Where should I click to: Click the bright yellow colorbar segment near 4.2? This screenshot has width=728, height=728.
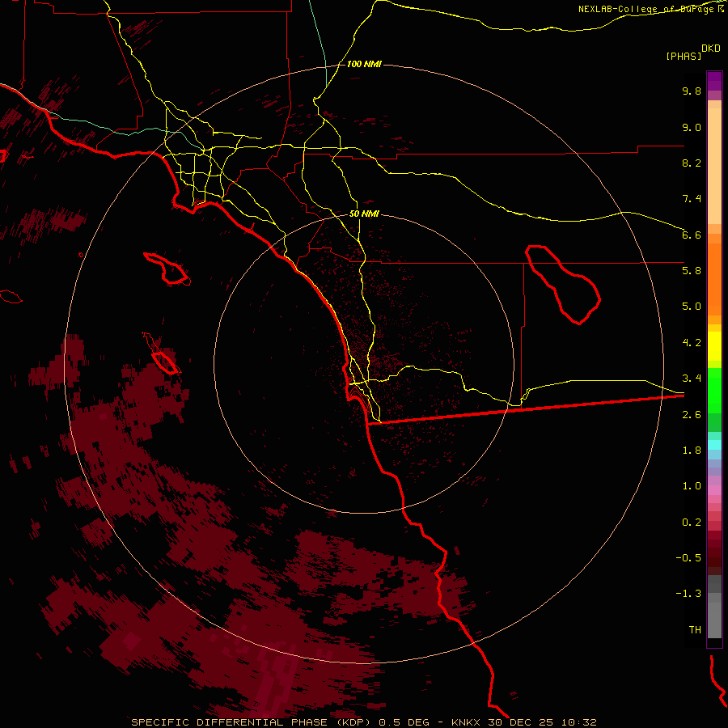[714, 346]
